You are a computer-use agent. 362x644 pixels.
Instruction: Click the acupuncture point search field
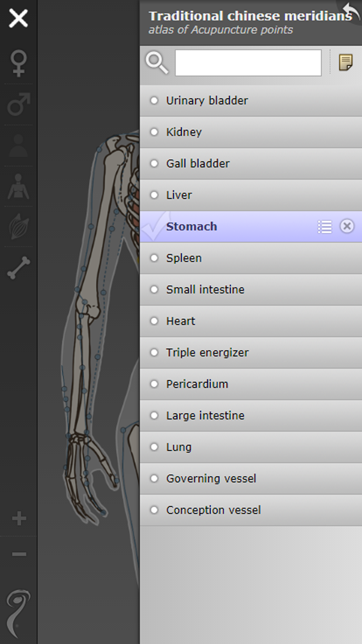pos(248,63)
